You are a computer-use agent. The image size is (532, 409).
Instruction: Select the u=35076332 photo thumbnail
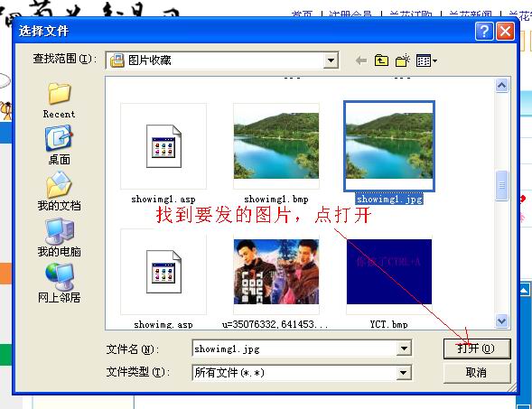276,272
